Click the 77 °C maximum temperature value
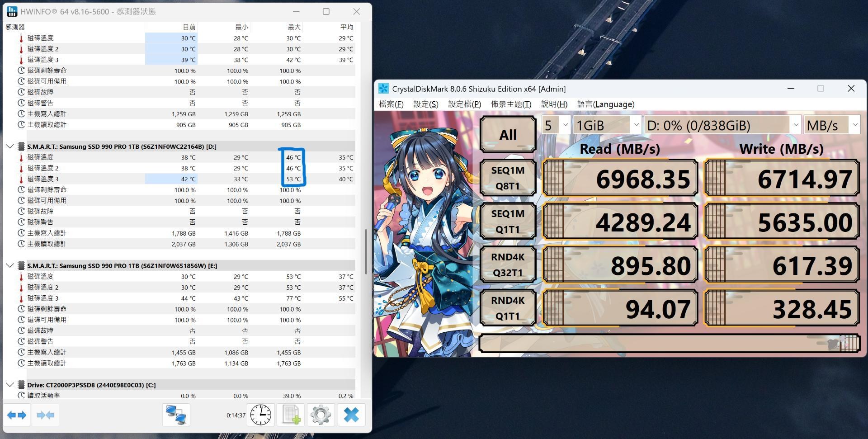This screenshot has width=868, height=439. (293, 298)
